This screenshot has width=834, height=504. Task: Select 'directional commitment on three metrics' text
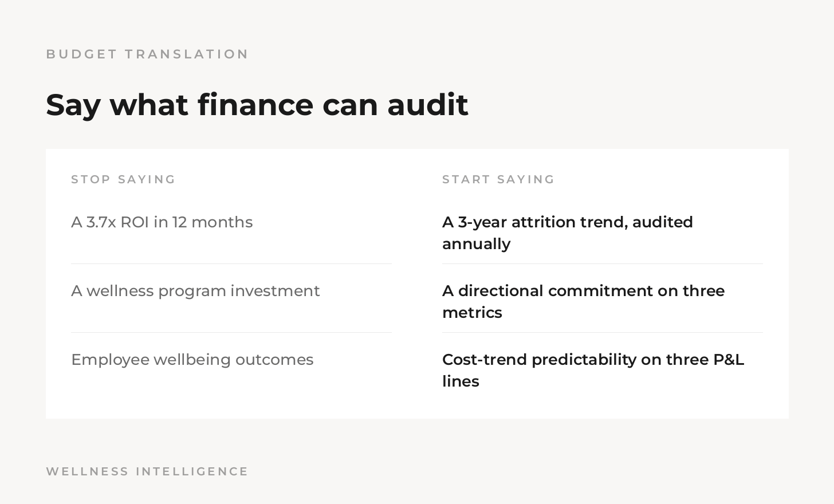coord(591,302)
